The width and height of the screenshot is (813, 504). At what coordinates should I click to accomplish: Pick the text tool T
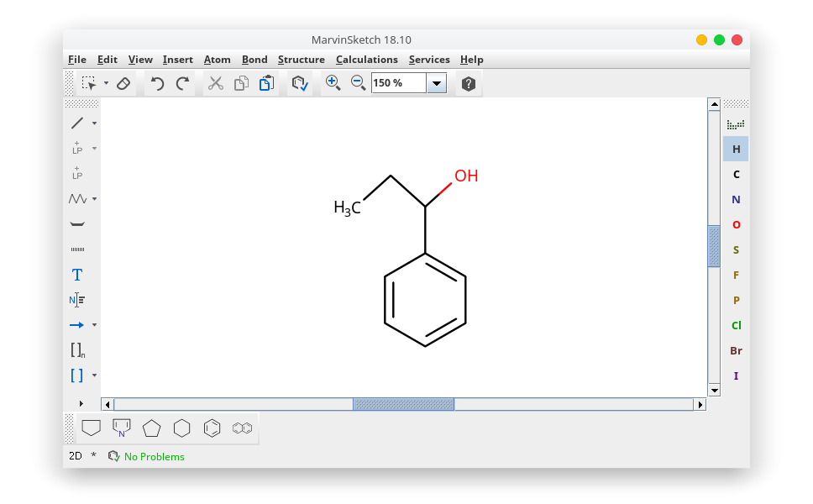pos(77,275)
